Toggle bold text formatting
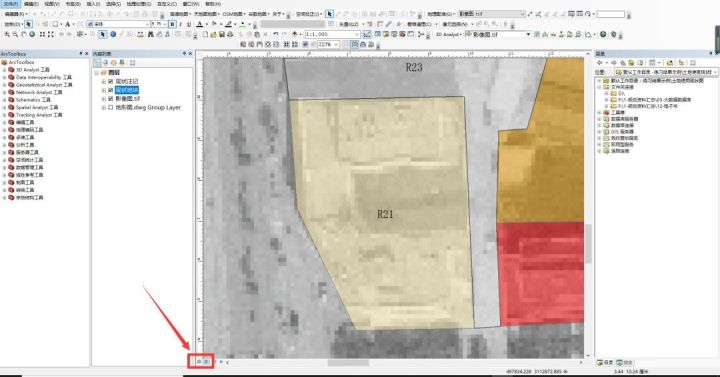This screenshot has width=720, height=377. point(172,24)
